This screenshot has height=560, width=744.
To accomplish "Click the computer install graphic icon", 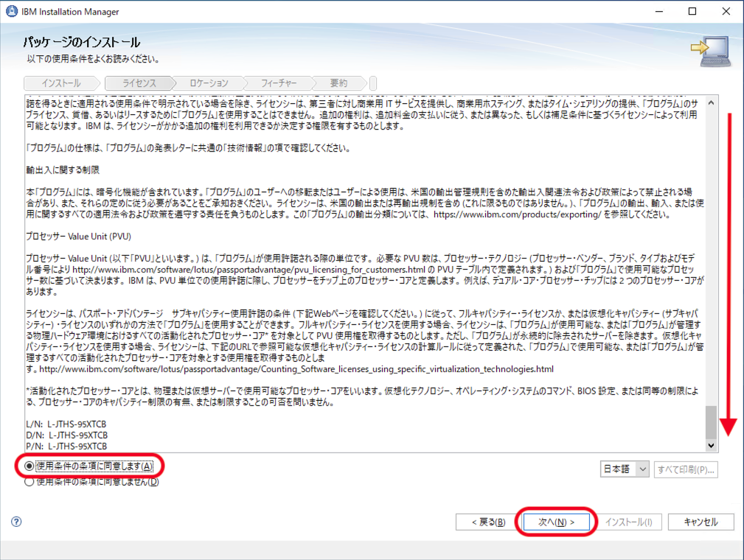I will [712, 51].
